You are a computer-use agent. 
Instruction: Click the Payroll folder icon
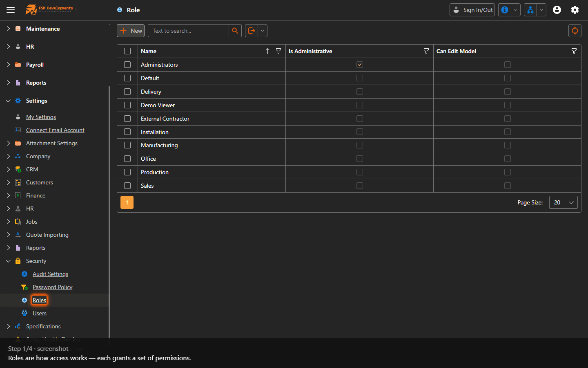pyautogui.click(x=18, y=65)
